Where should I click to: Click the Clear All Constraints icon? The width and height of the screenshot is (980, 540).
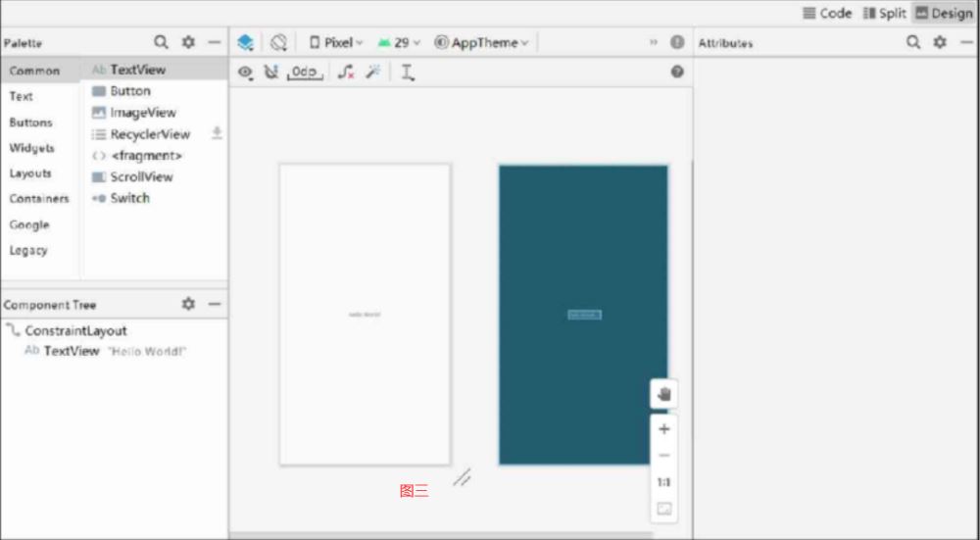coord(346,73)
